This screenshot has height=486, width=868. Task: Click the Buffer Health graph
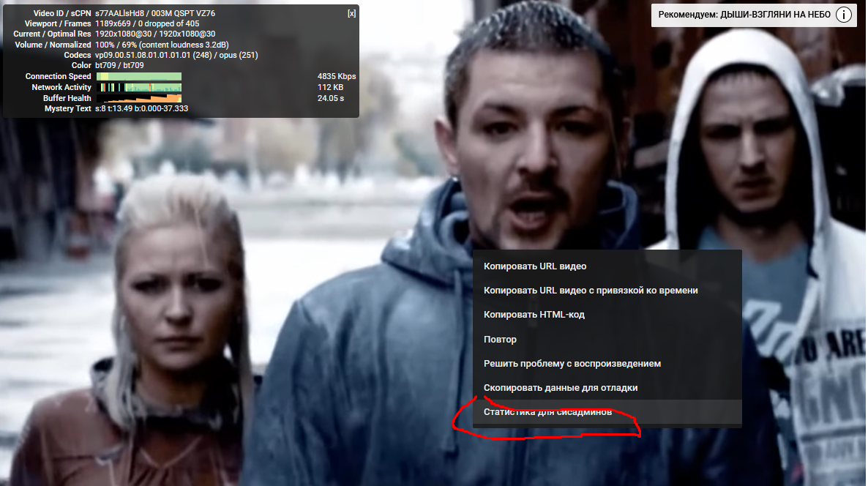[x=139, y=98]
